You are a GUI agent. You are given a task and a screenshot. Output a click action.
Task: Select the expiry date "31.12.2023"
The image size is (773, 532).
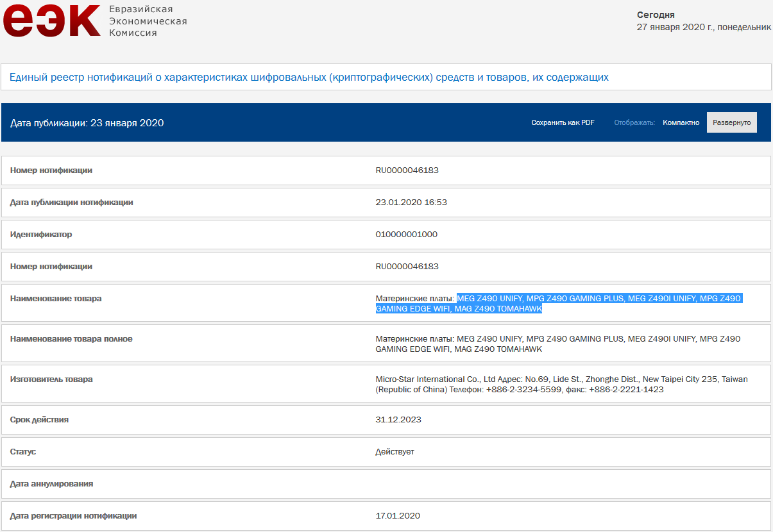pos(398,420)
